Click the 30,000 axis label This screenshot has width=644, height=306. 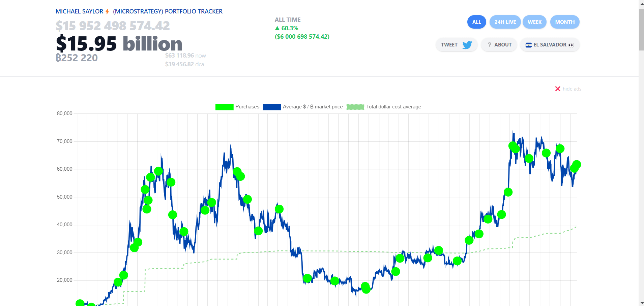click(64, 252)
